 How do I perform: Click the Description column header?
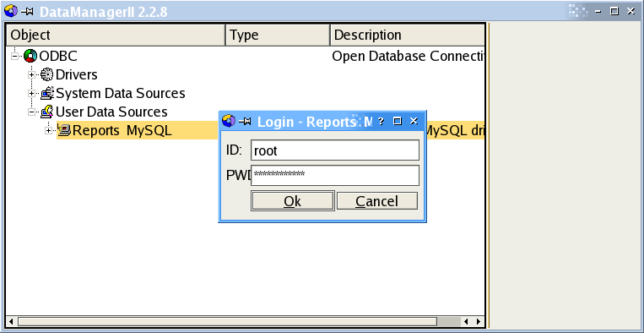tap(408, 35)
